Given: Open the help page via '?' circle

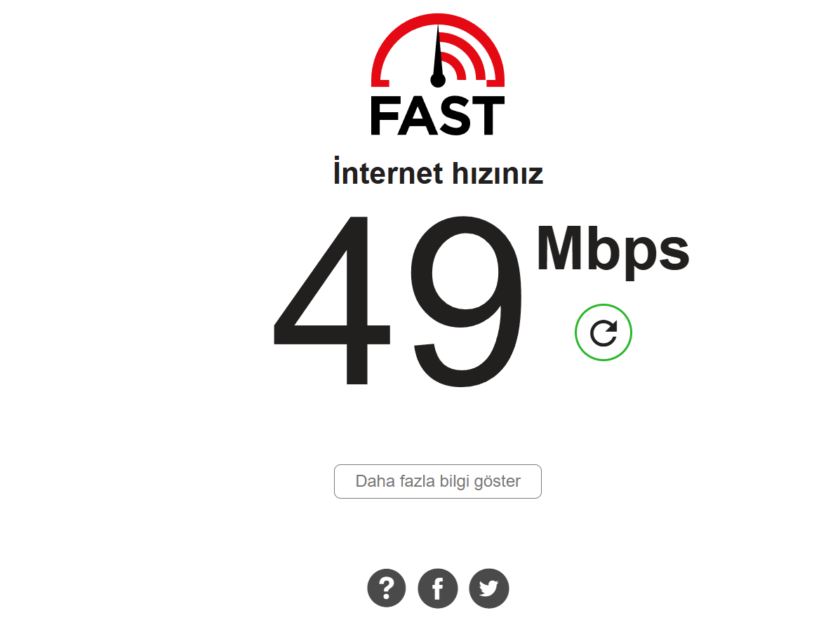Looking at the screenshot, I should 386,588.
